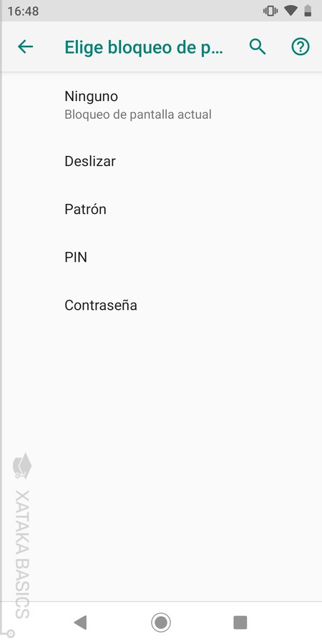The height and width of the screenshot is (644, 322).
Task: Tap the vibrate mode status icon
Action: [270, 11]
